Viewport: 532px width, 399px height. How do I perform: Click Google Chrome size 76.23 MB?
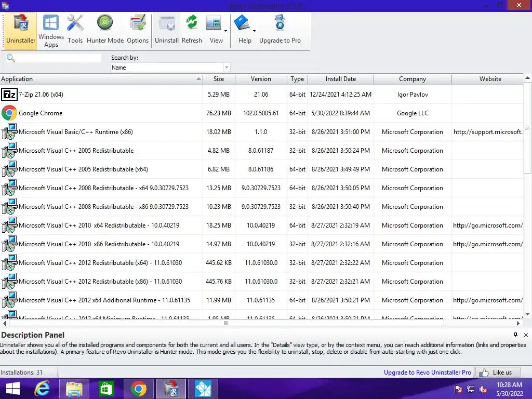(219, 113)
